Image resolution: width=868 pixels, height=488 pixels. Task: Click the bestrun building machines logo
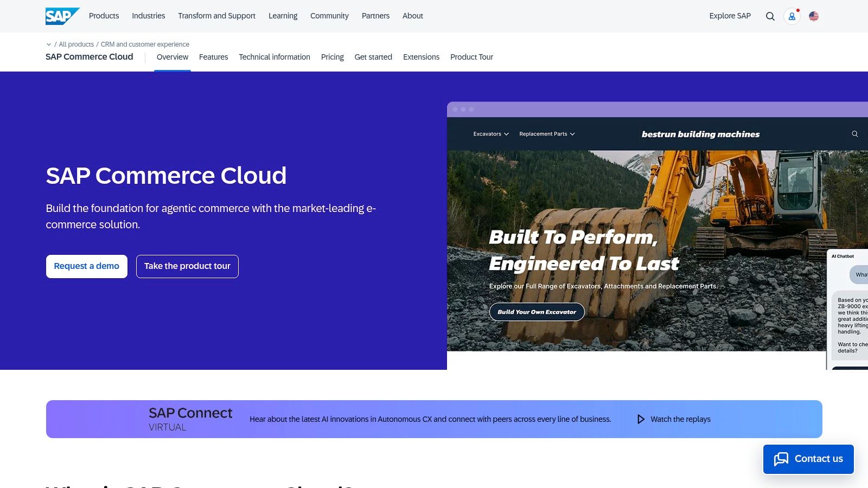click(x=700, y=134)
